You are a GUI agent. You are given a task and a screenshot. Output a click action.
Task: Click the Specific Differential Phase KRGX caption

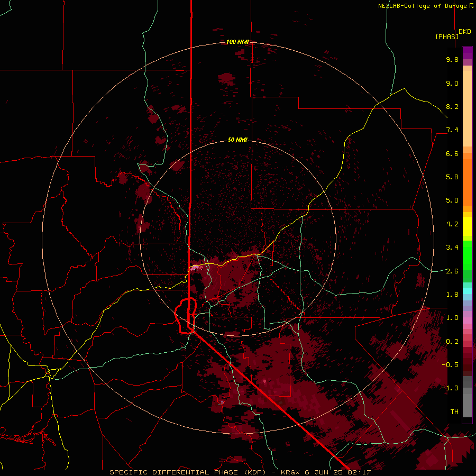[240, 472]
